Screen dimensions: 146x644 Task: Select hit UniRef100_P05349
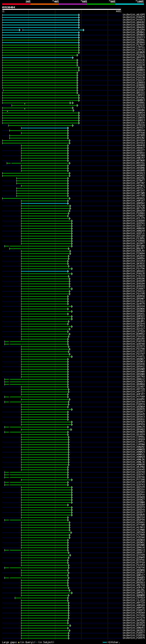(134, 613)
